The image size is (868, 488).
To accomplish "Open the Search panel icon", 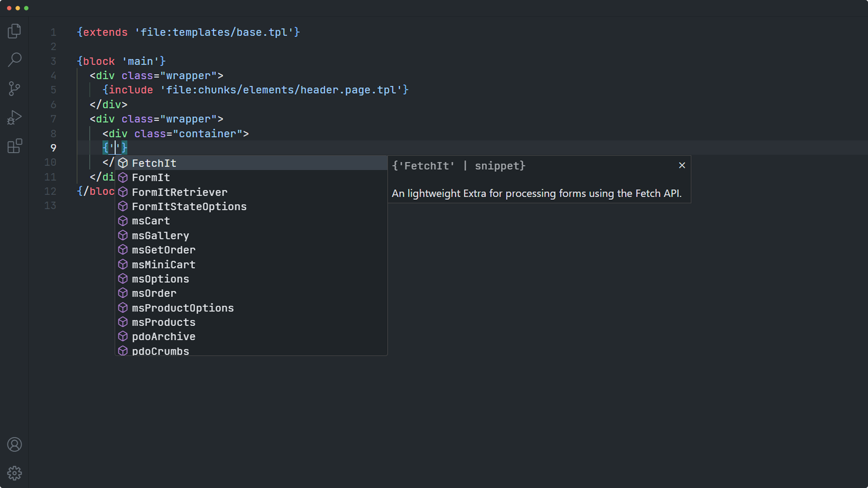I will (14, 60).
